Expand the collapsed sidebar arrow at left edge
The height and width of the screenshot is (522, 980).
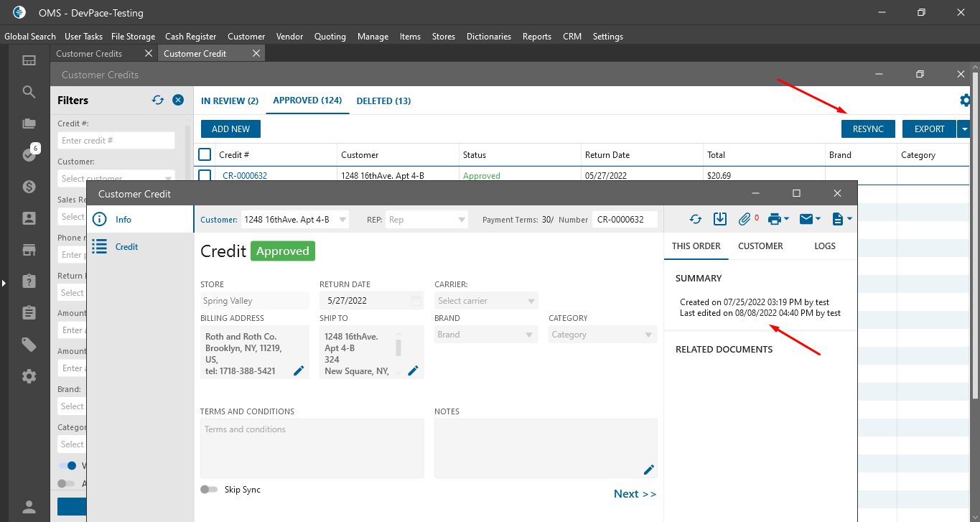pos(3,284)
